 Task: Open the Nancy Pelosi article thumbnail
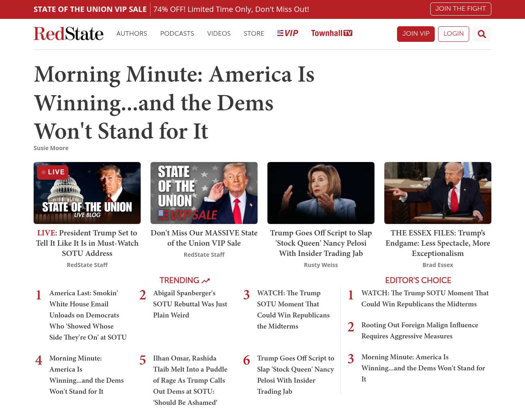pyautogui.click(x=321, y=193)
